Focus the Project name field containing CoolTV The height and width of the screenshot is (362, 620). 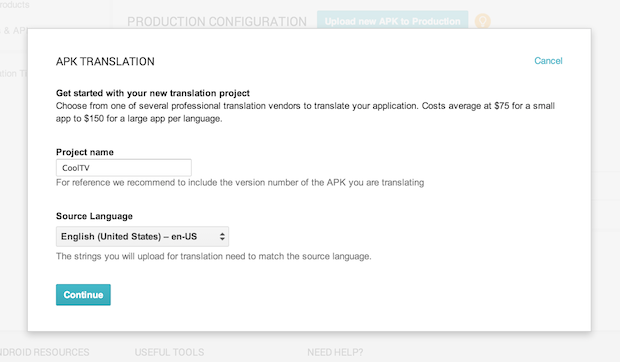pyautogui.click(x=124, y=168)
